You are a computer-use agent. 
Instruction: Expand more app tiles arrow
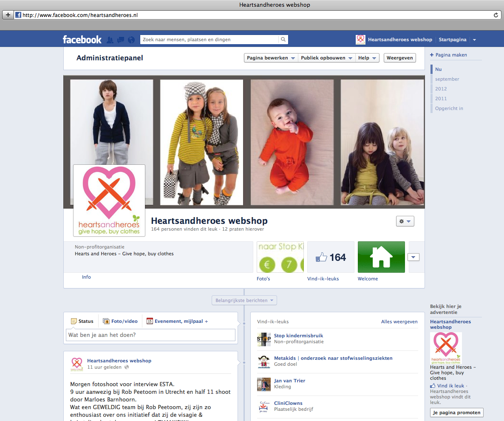click(x=413, y=257)
